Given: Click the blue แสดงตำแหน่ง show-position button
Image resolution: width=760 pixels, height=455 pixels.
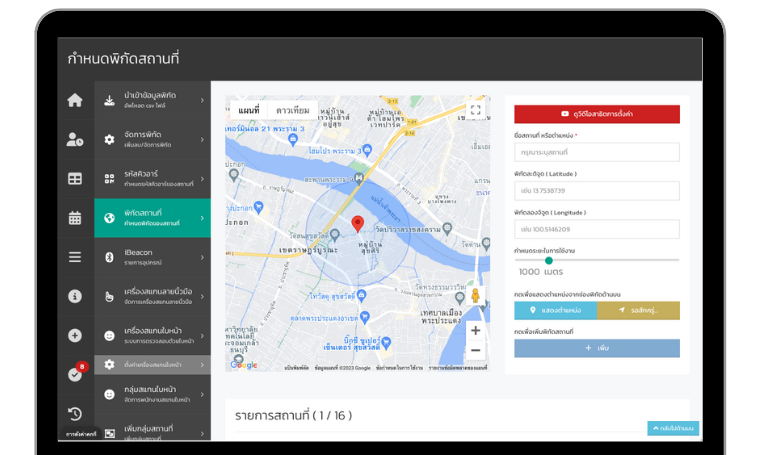Looking at the screenshot, I should pos(555,310).
